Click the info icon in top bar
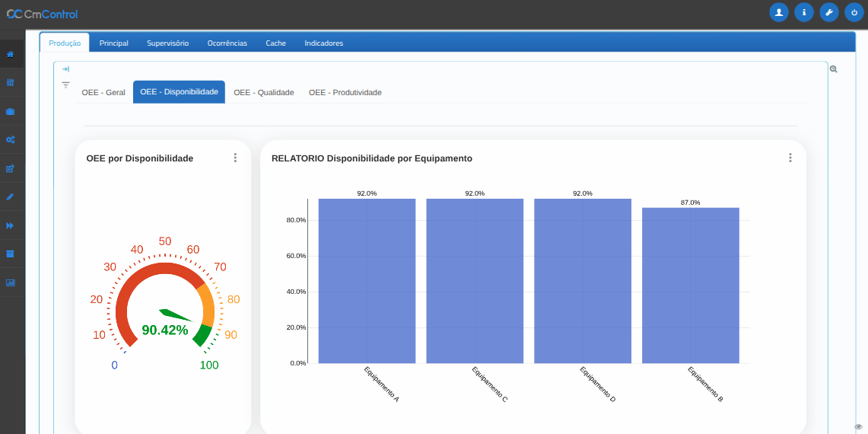The width and height of the screenshot is (868, 434). click(x=803, y=12)
